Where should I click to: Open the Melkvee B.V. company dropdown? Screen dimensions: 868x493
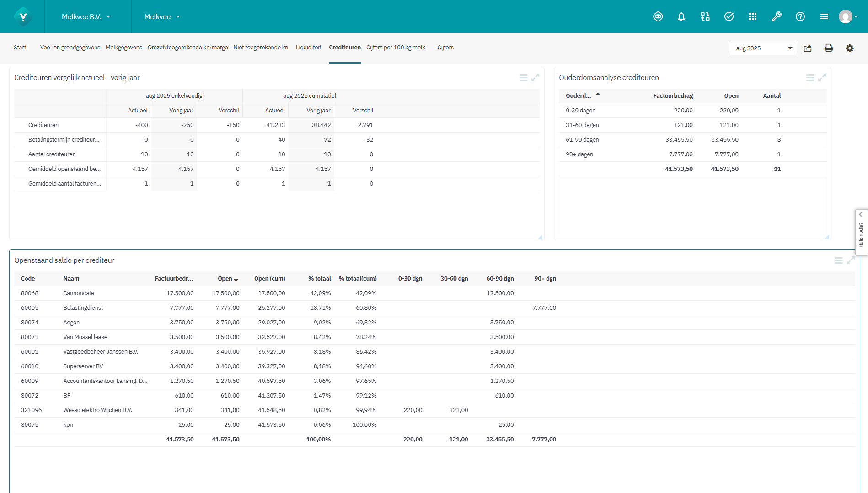coord(86,17)
